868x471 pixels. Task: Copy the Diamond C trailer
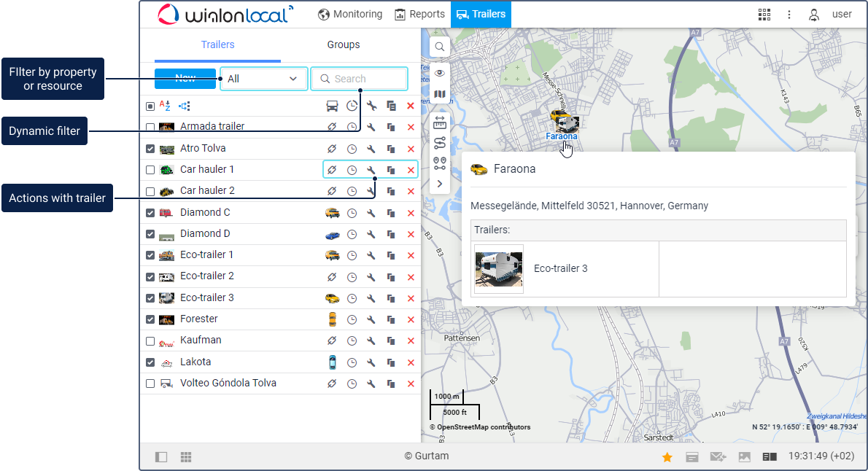point(391,213)
